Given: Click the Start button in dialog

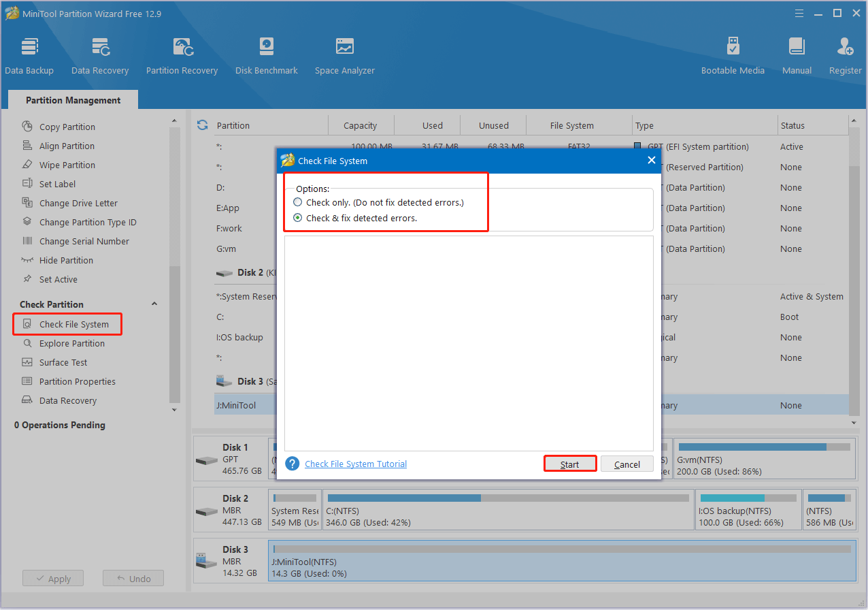Looking at the screenshot, I should coord(570,464).
